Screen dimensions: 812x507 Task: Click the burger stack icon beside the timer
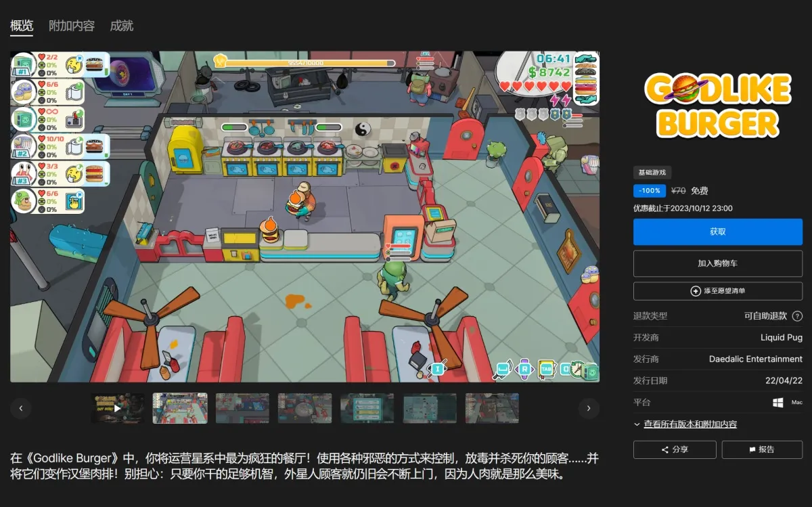pyautogui.click(x=586, y=78)
